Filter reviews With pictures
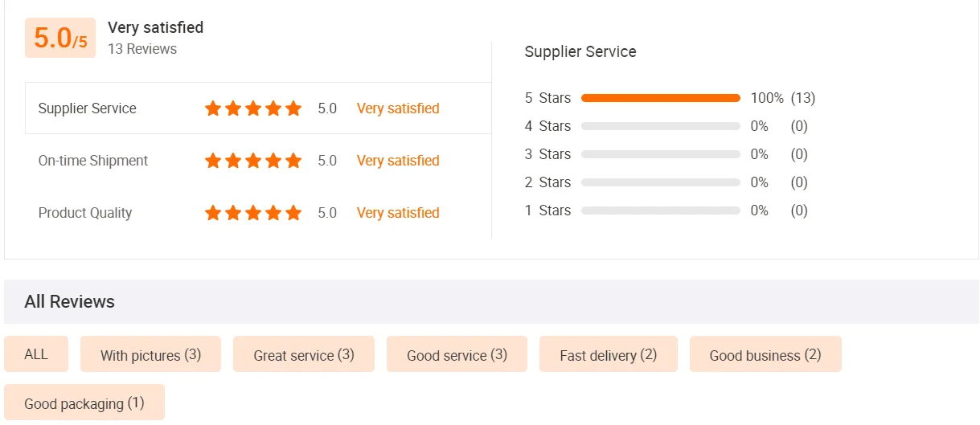The width and height of the screenshot is (980, 425). (150, 354)
